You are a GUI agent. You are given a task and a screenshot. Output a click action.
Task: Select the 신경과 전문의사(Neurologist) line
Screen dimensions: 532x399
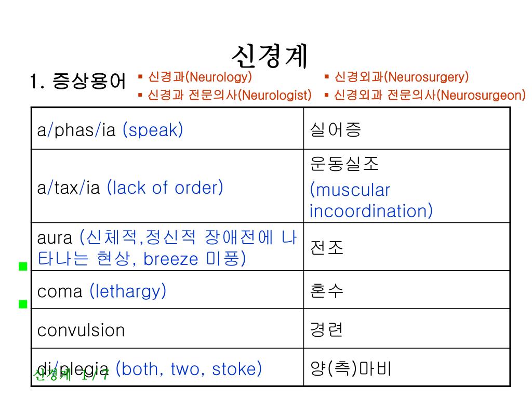coord(229,95)
